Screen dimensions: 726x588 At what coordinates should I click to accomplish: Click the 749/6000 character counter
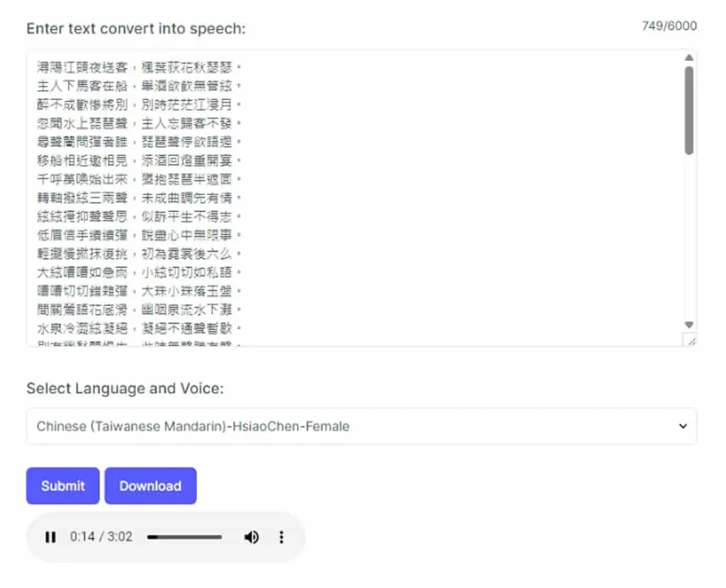[669, 26]
